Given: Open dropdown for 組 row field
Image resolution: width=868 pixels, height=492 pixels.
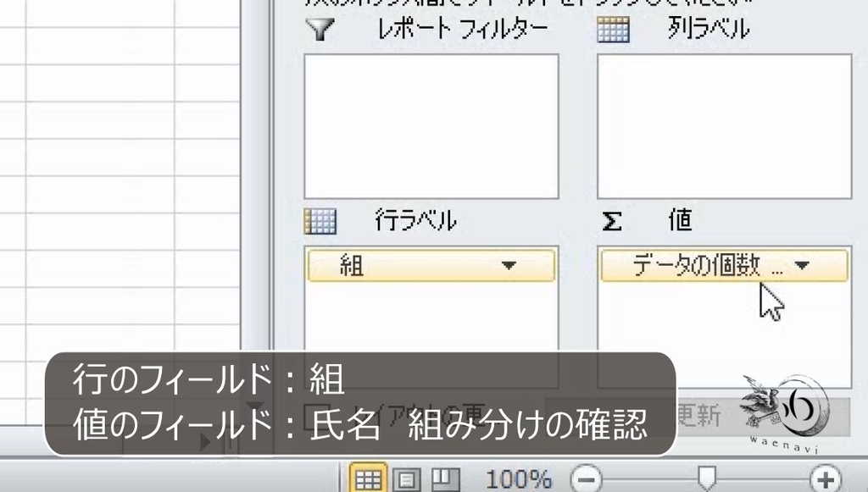Looking at the screenshot, I should pyautogui.click(x=509, y=265).
